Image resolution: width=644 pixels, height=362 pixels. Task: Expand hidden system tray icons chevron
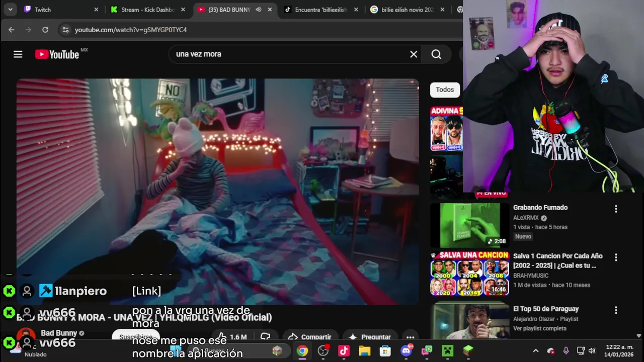[x=535, y=351]
